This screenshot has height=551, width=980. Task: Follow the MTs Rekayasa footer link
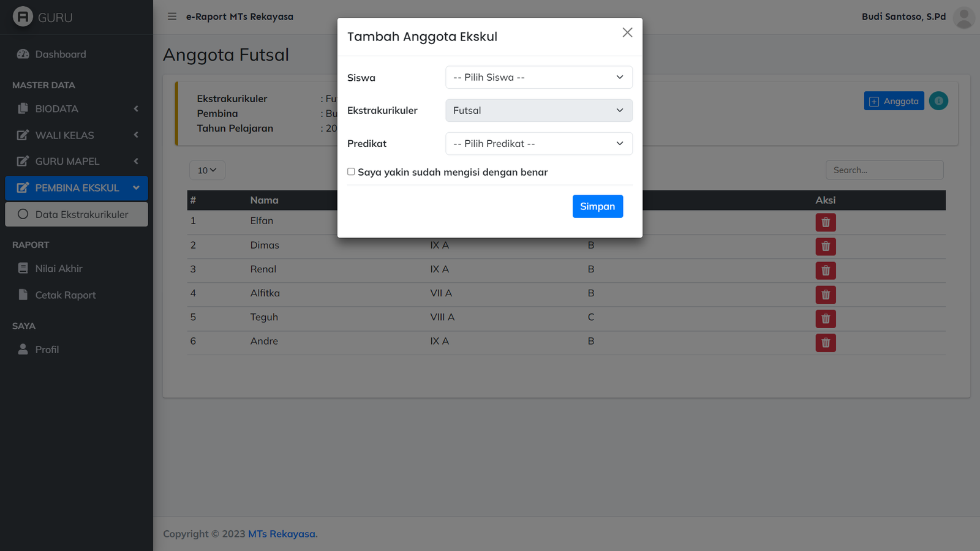(282, 534)
